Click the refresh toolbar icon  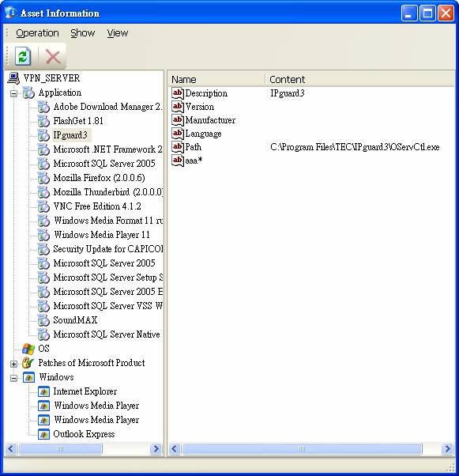pos(24,56)
